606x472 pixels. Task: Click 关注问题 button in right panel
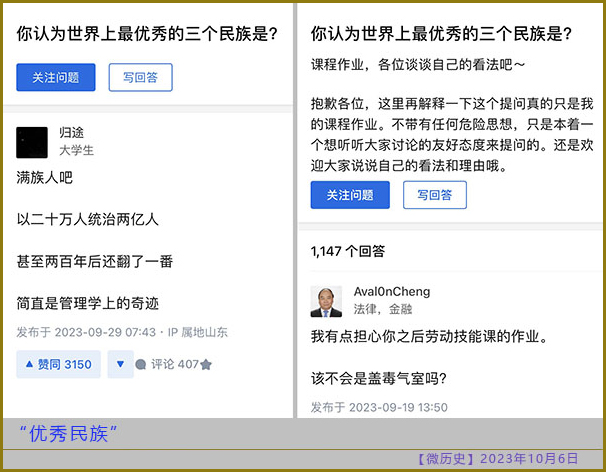pos(350,195)
